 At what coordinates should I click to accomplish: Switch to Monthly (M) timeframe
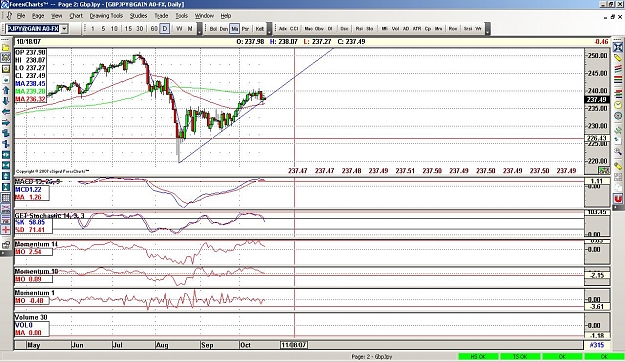(x=190, y=29)
